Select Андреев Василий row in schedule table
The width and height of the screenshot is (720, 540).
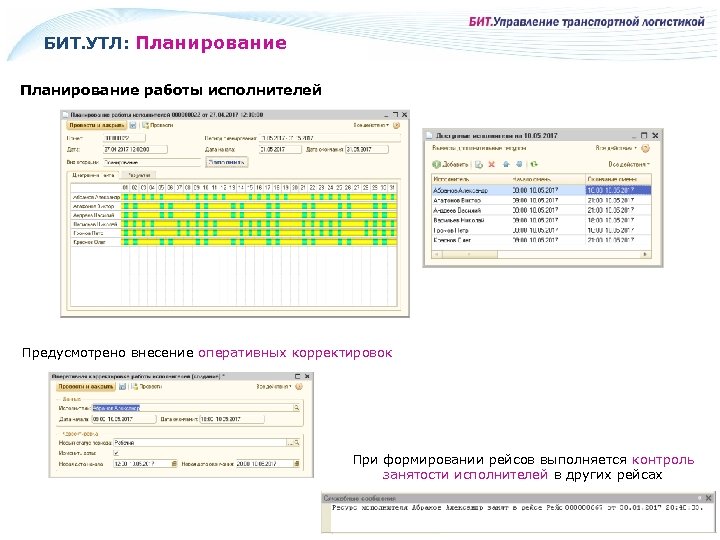[541, 210]
